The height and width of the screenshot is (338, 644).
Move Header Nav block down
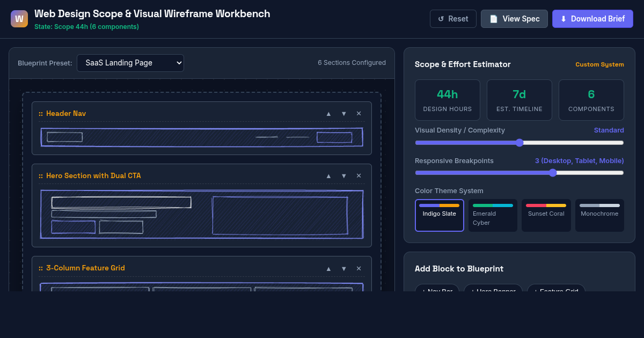point(343,114)
